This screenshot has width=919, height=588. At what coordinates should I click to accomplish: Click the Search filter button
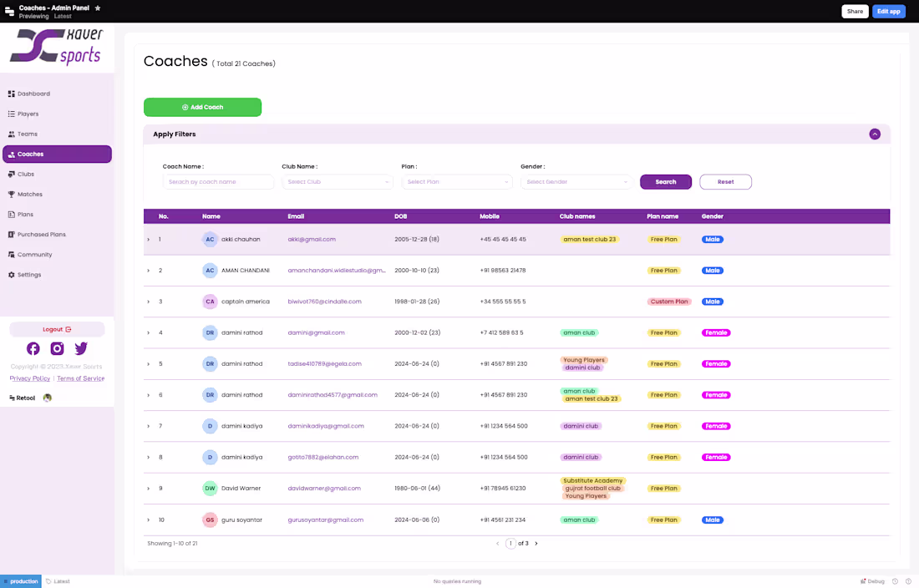pos(666,181)
